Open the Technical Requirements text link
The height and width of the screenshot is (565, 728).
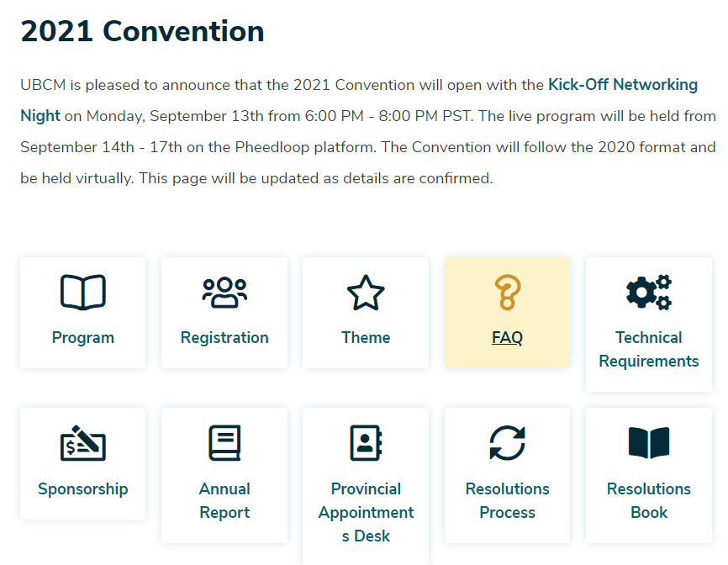point(649,349)
